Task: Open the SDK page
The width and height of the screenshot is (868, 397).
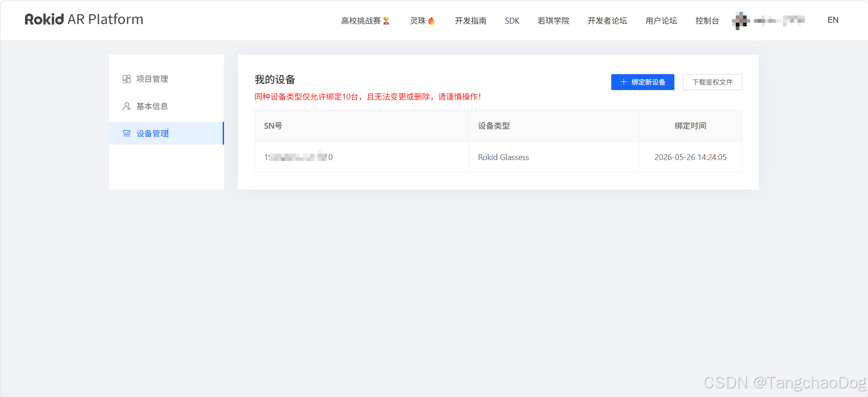Action: (512, 20)
